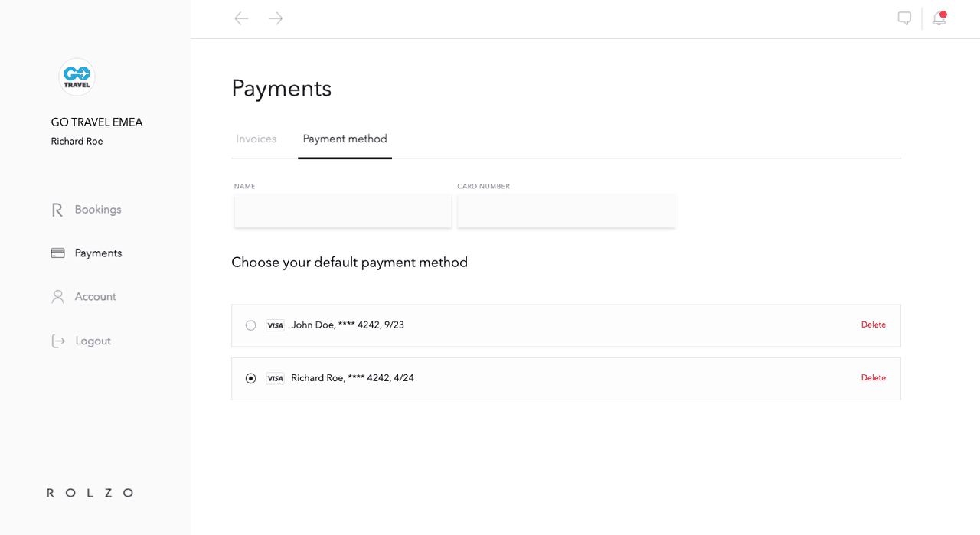Image resolution: width=980 pixels, height=535 pixels.
Task: Open the Payment method tab
Action: click(x=345, y=139)
